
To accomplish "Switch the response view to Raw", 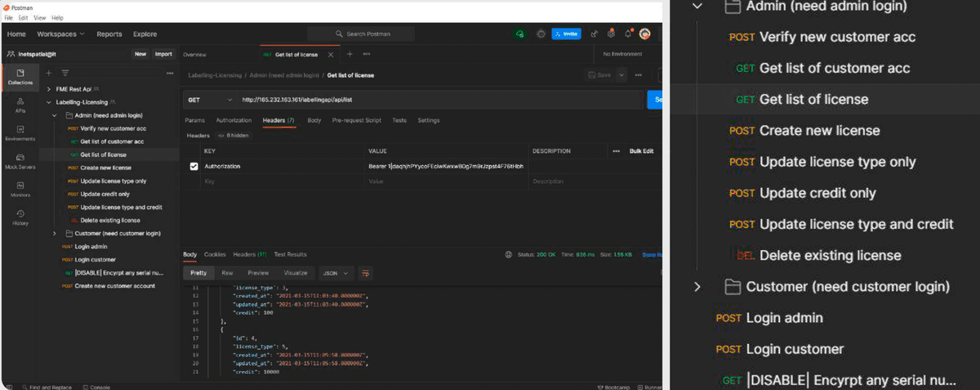I will [228, 272].
